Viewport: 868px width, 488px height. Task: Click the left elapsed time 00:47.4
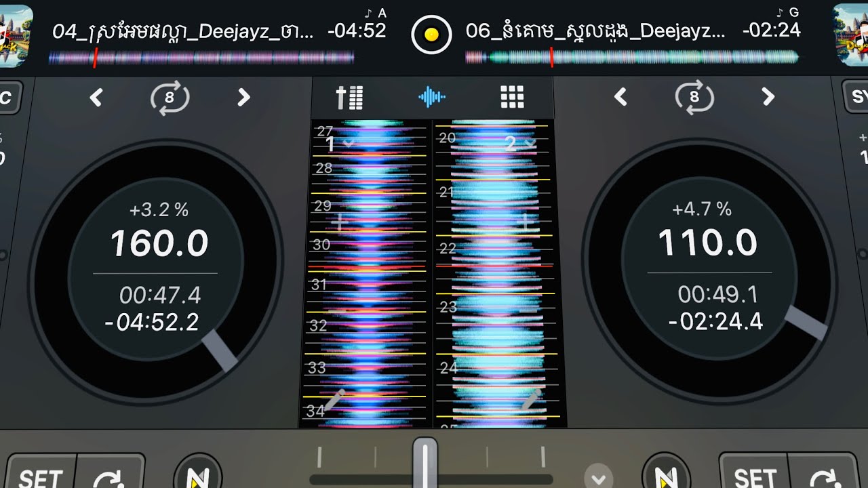[x=160, y=295]
